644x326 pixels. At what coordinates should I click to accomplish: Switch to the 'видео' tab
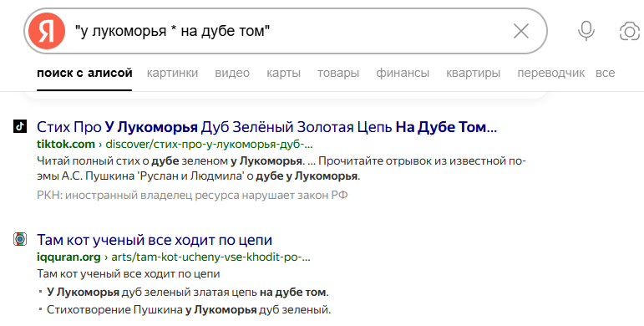232,74
